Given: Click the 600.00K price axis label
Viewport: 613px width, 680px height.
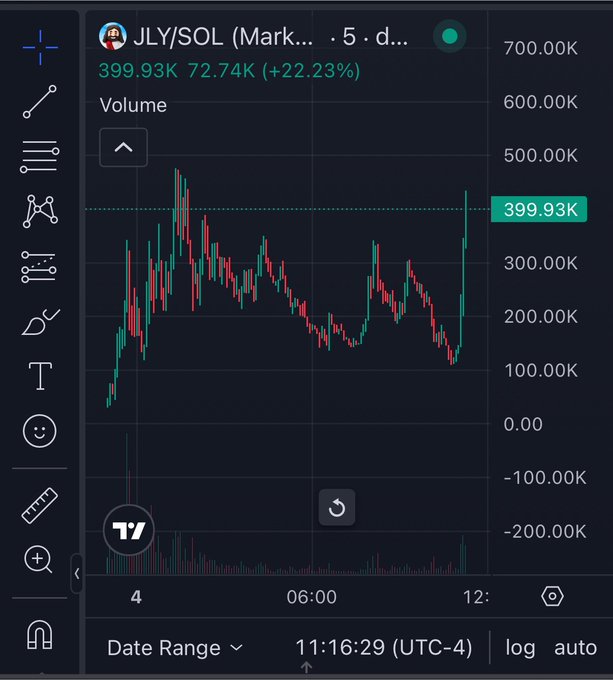Looking at the screenshot, I should (x=541, y=102).
